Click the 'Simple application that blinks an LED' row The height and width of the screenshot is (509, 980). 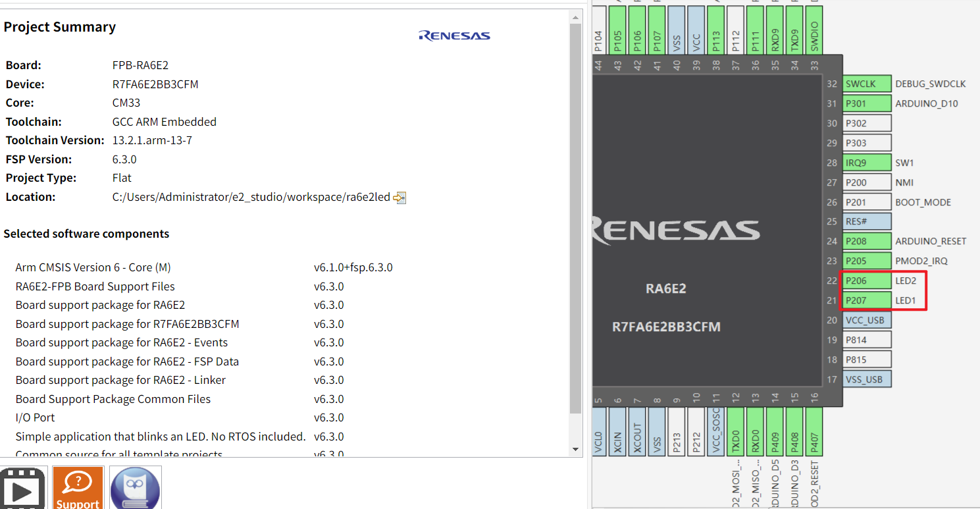[x=161, y=437]
